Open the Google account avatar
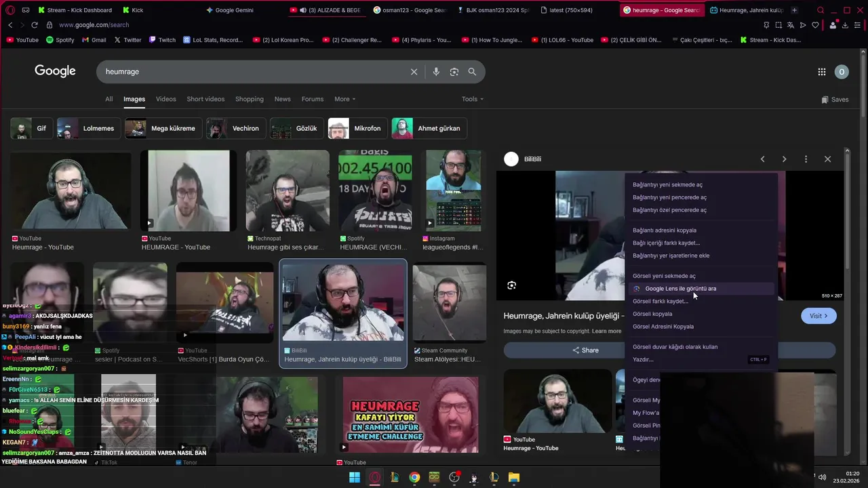Viewport: 868px width, 488px height. coord(842,72)
